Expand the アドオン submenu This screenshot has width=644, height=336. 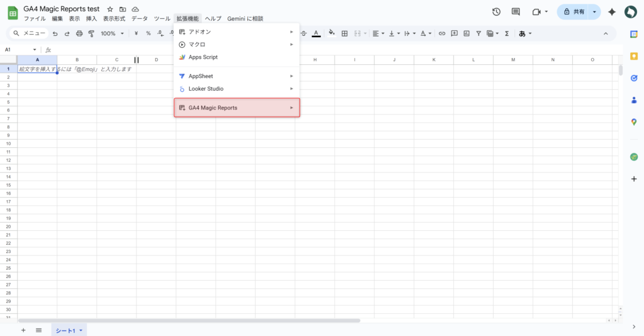tap(236, 31)
